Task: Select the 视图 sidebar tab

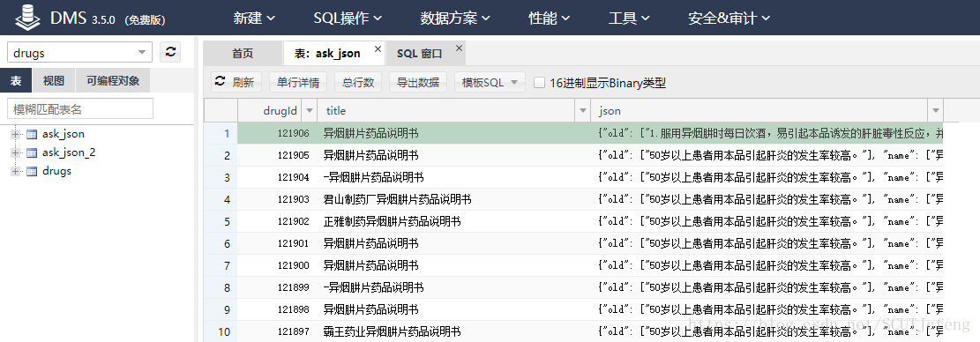Action: click(54, 80)
